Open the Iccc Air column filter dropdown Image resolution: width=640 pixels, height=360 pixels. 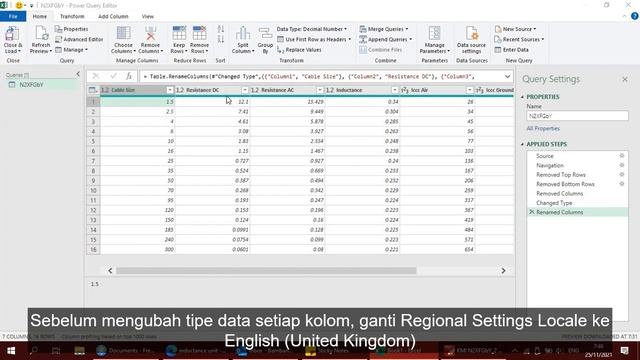469,90
